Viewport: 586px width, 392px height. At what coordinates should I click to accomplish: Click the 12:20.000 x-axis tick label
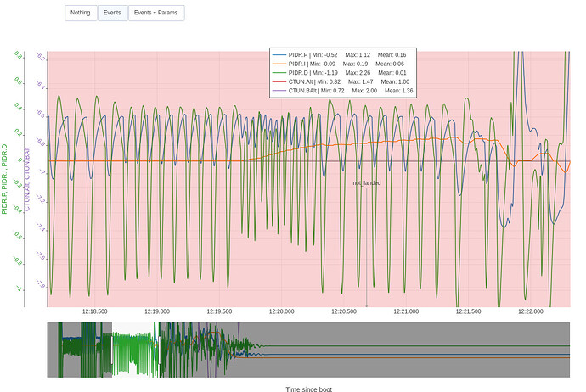[x=281, y=311]
